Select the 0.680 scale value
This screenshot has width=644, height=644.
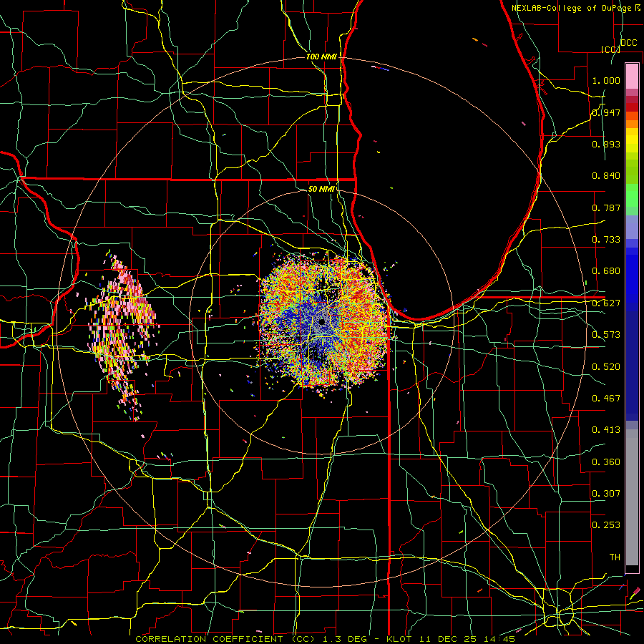[x=606, y=271]
